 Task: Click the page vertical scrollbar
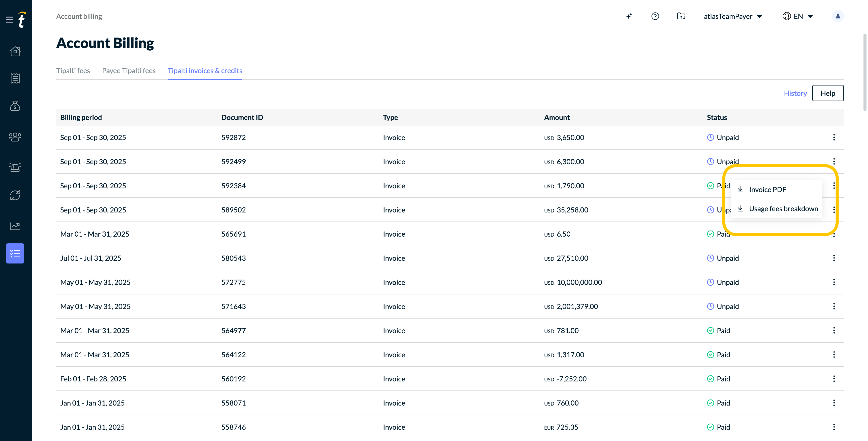pyautogui.click(x=865, y=72)
